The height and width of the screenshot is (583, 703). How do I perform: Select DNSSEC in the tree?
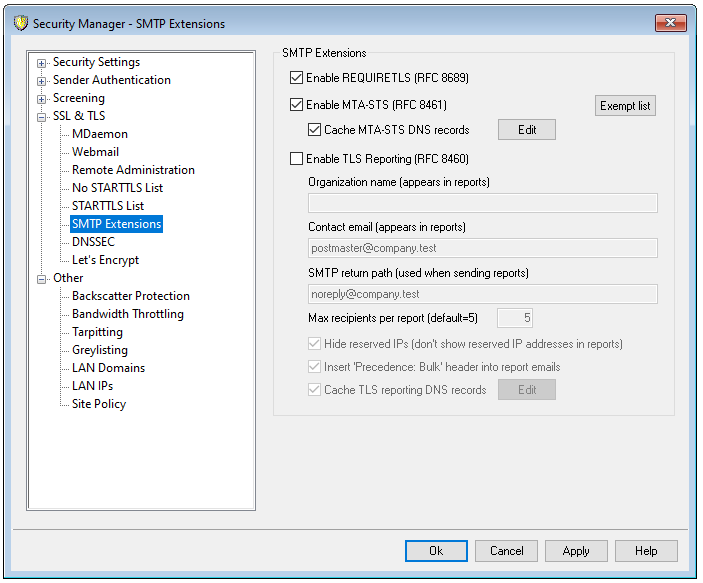coord(95,242)
